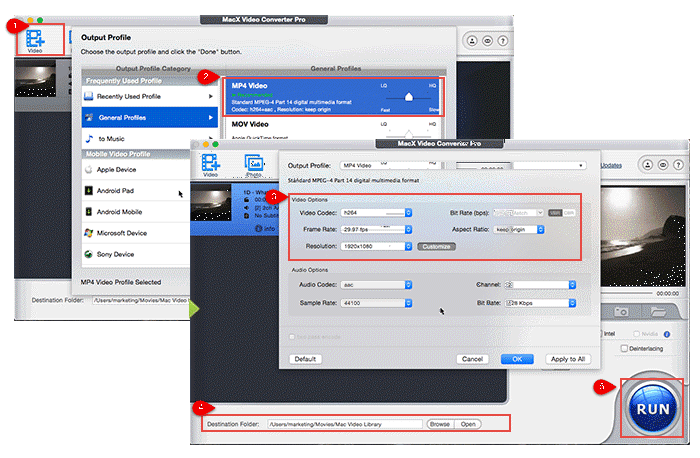700x458 pixels.
Task: Choose the Microsoft Device profile icon
Action: (89, 233)
